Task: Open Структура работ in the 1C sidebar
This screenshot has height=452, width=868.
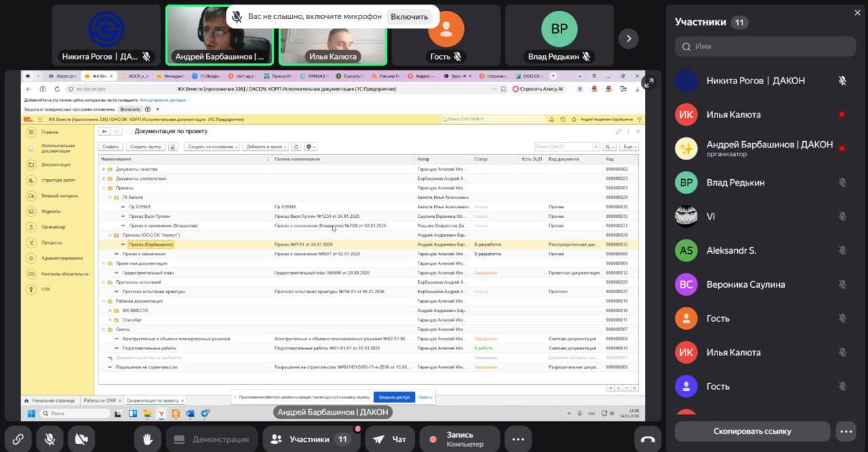Action: pyautogui.click(x=58, y=180)
